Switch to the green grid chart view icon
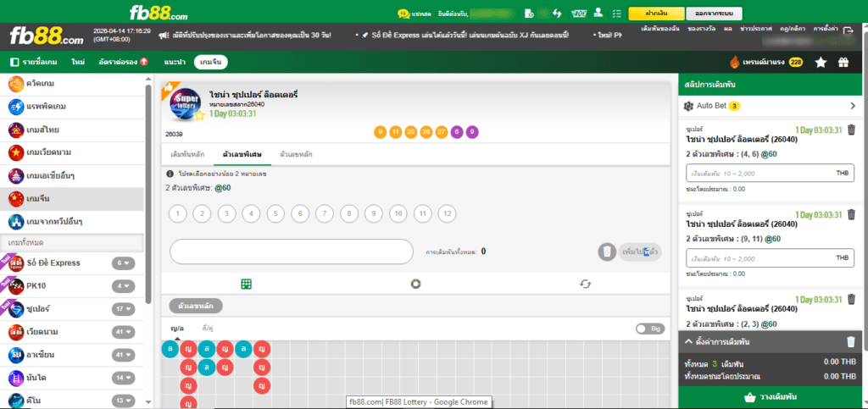Image resolution: width=868 pixels, height=409 pixels. pos(247,284)
